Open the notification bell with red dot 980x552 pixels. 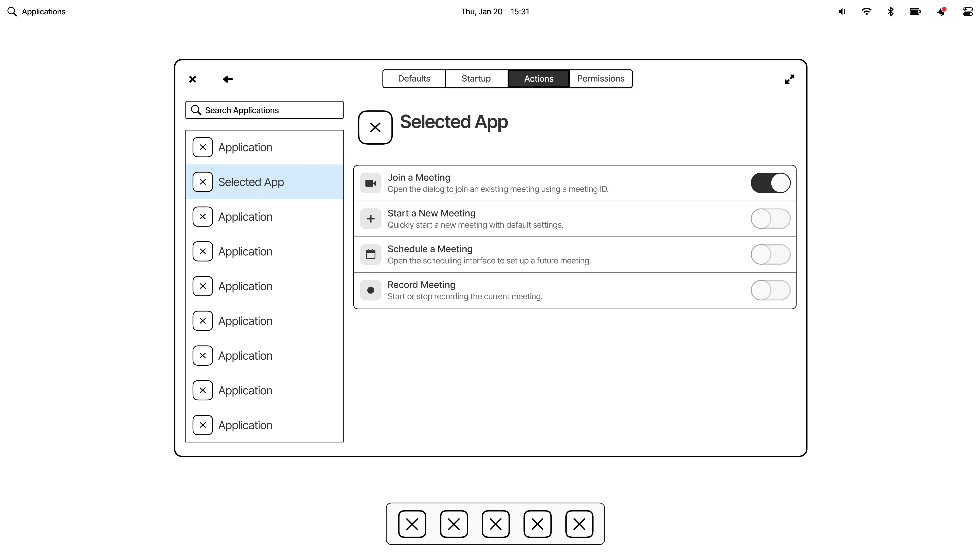pos(941,12)
